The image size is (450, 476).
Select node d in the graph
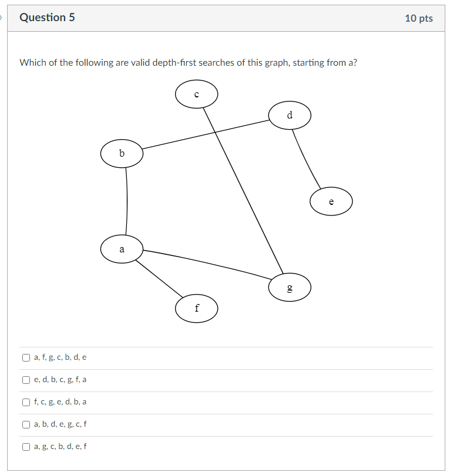pos(290,115)
